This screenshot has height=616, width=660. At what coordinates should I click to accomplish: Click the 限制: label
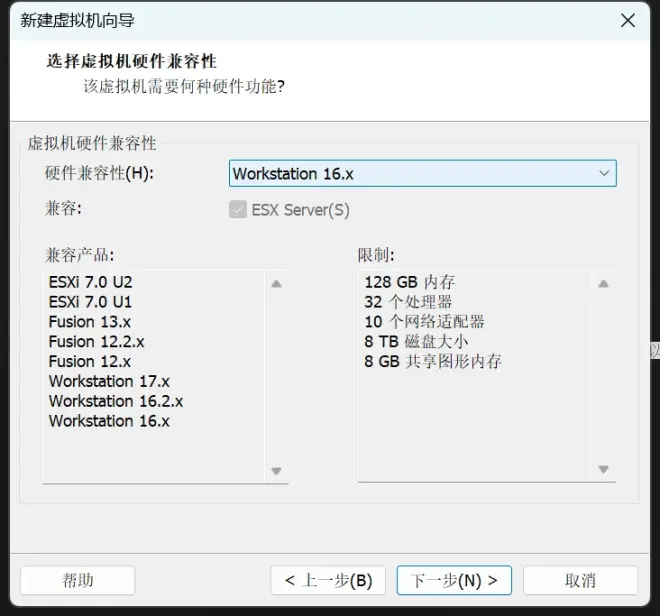click(x=376, y=255)
